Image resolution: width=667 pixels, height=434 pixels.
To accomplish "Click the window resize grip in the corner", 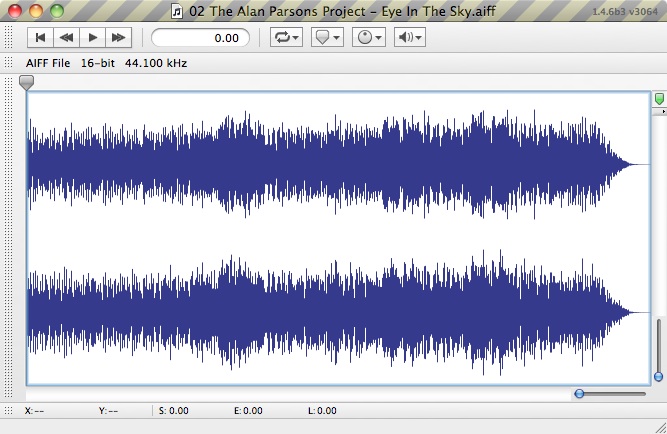I will 660,427.
